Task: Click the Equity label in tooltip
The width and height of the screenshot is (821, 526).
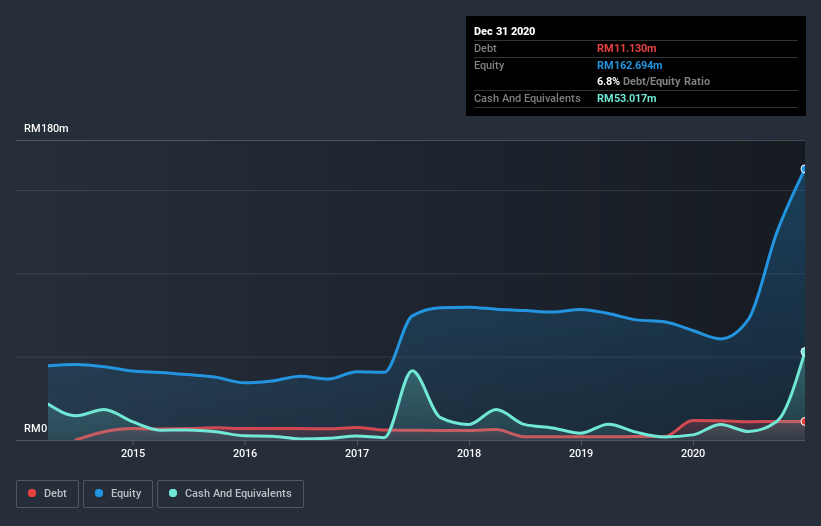Action: pos(489,65)
